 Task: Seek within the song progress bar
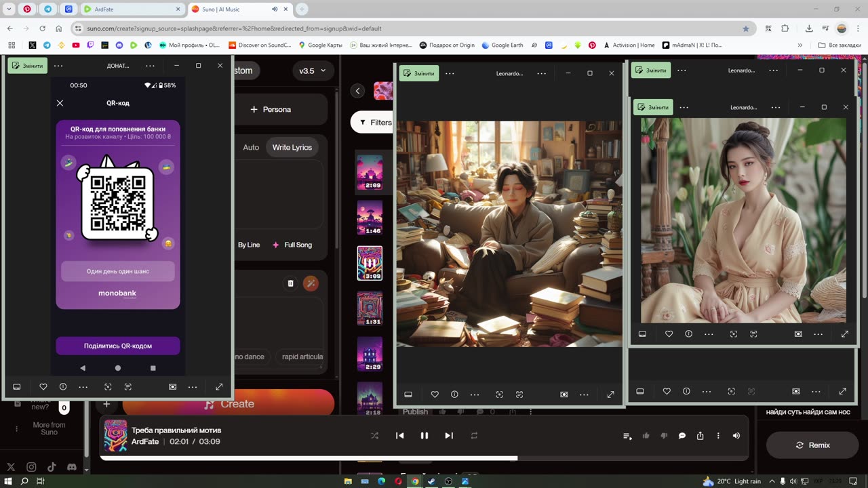tap(424, 458)
